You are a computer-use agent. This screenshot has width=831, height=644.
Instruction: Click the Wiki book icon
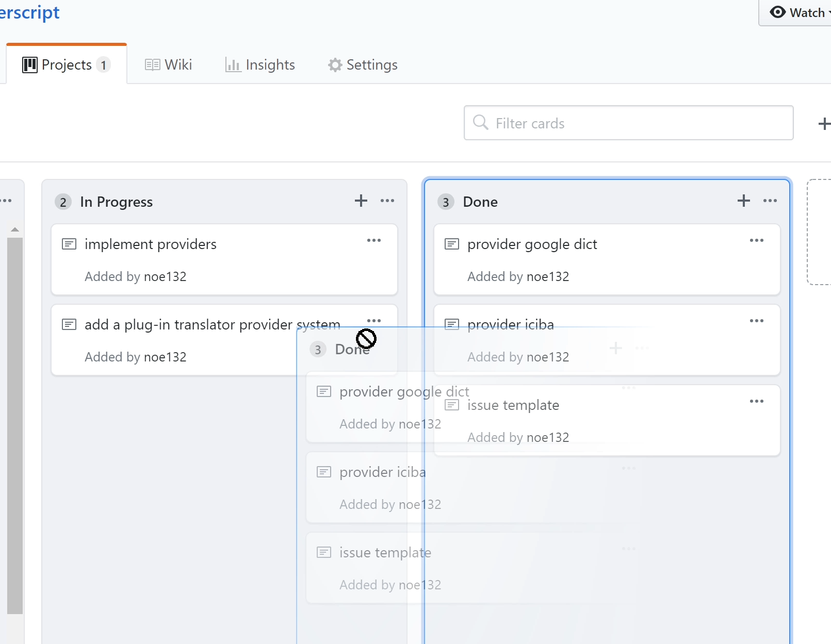click(x=152, y=64)
